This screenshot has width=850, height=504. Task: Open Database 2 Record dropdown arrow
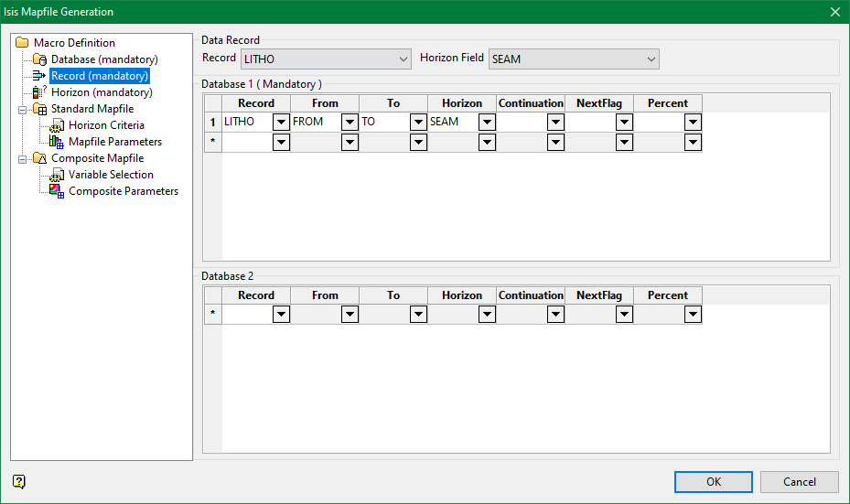(281, 314)
